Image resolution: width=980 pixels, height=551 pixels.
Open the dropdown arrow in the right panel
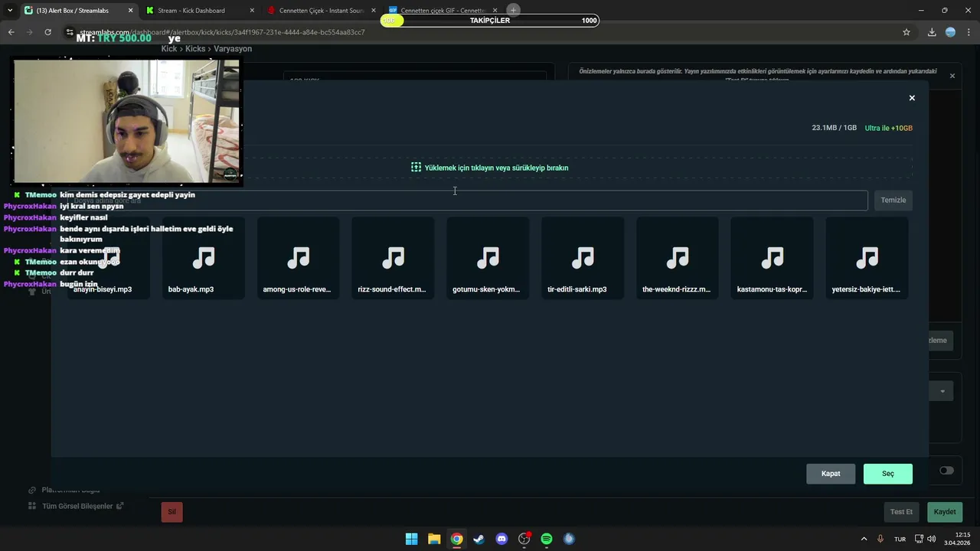tap(942, 391)
